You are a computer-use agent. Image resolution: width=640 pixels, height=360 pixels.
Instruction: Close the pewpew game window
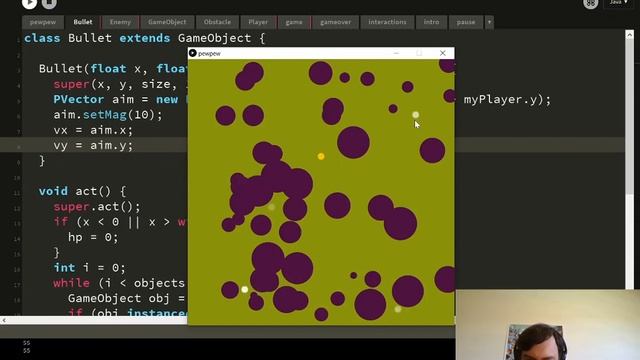(x=443, y=53)
